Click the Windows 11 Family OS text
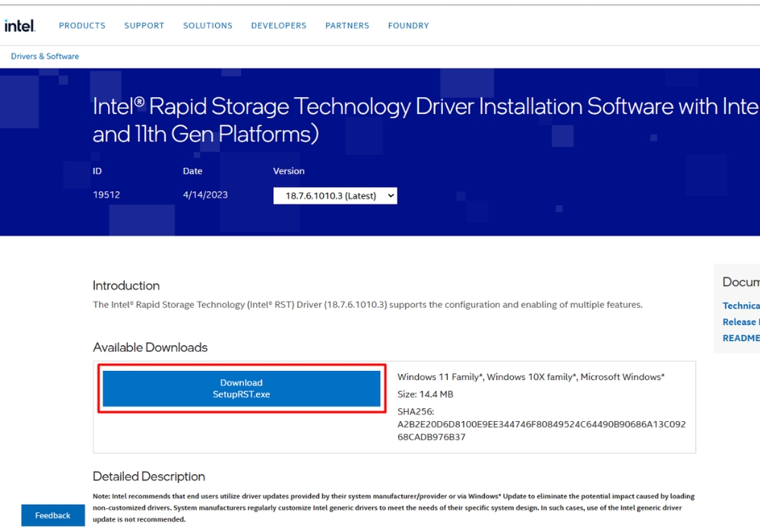 tap(530, 377)
